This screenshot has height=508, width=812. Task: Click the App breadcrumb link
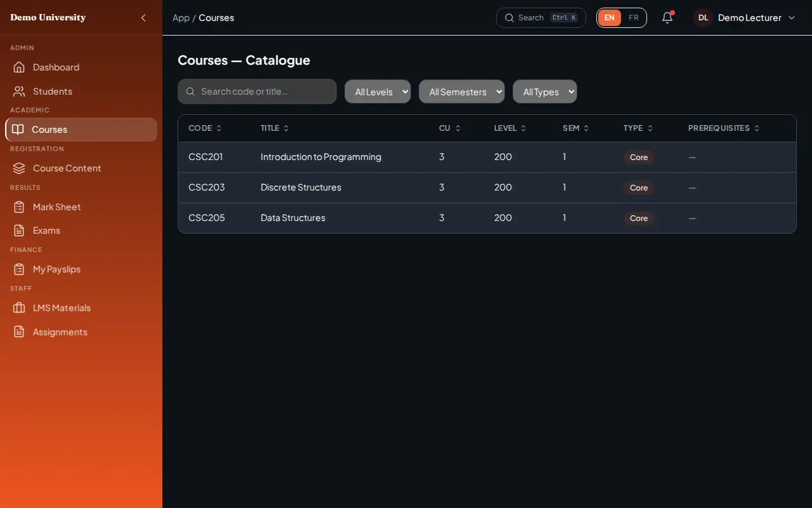pyautogui.click(x=181, y=18)
